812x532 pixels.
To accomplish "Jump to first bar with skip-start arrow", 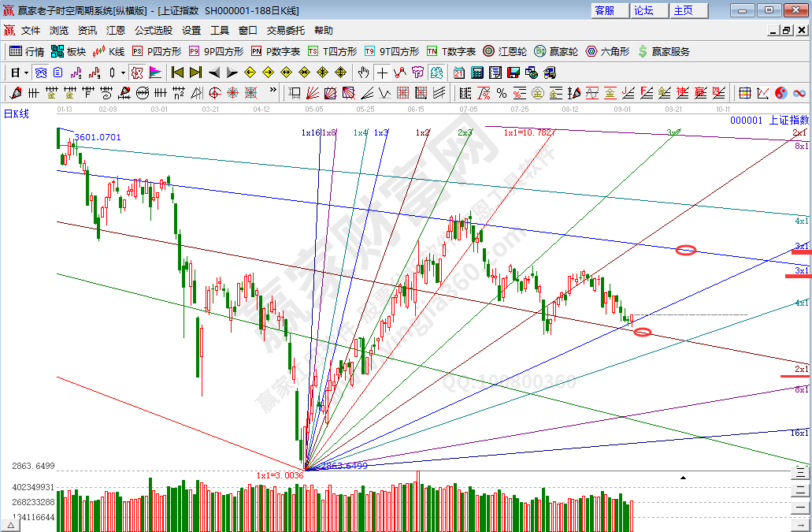I will (x=177, y=73).
